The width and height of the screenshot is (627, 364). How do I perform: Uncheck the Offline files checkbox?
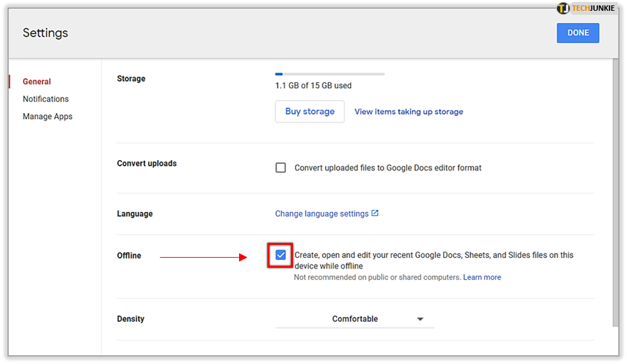tap(281, 255)
